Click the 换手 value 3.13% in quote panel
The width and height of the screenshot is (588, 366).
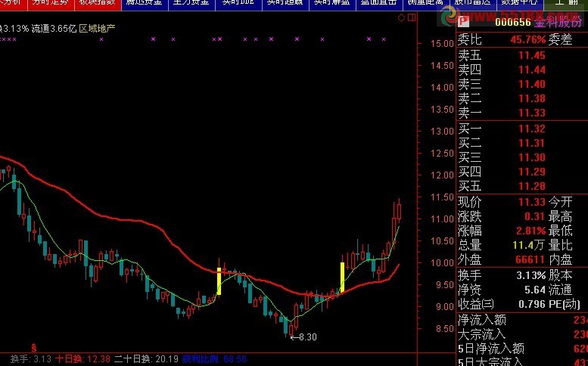[x=531, y=276]
